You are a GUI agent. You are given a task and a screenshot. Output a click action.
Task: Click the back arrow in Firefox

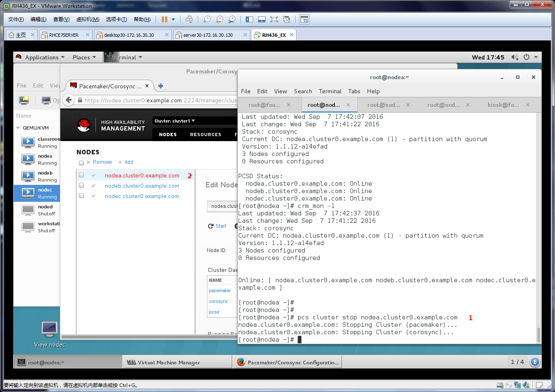tap(69, 100)
